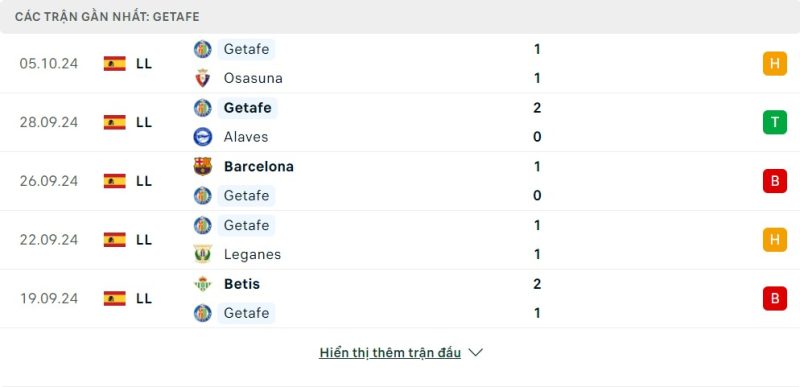Expand matches with chevron beside Hiển thị thêm trận đấu
This screenshot has height=387, width=800.
(476, 353)
